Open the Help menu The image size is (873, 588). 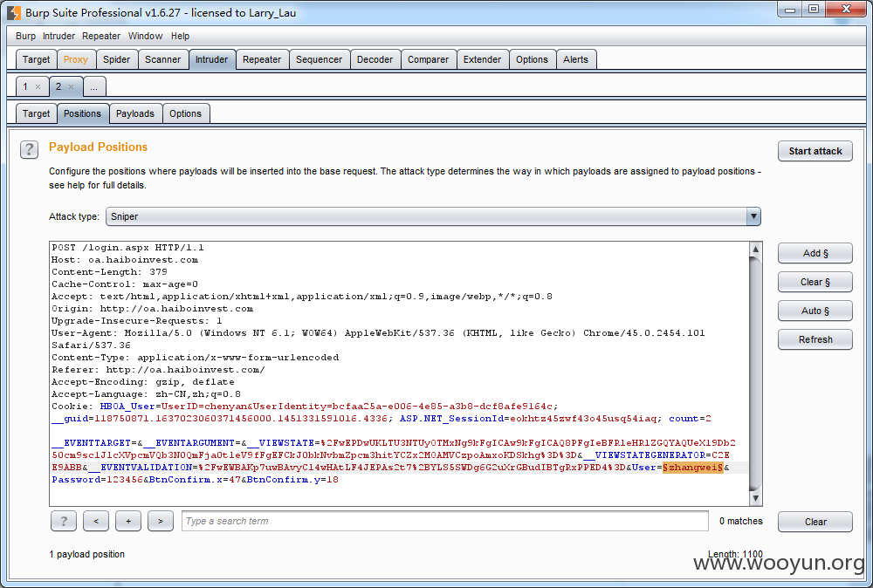[x=180, y=36]
